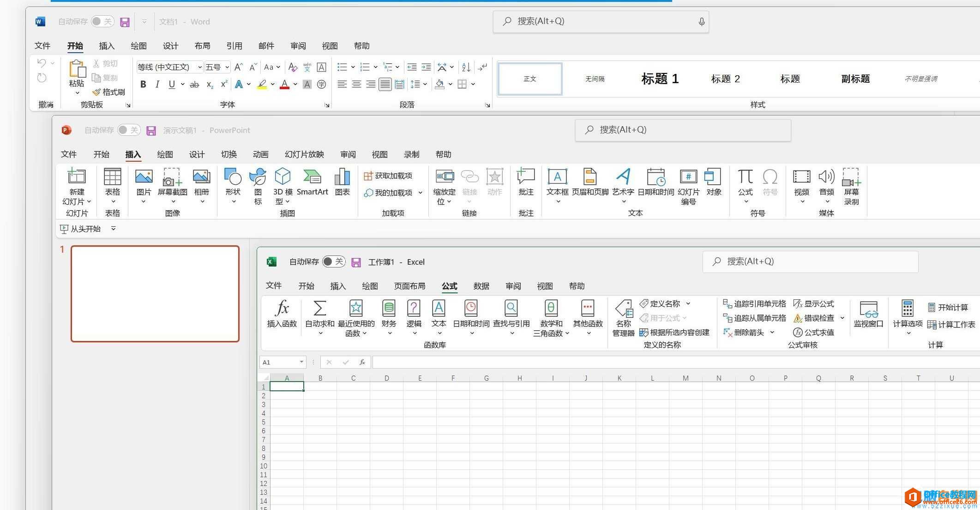The image size is (980, 510).
Task: Click Name Manager (名称管理器) in Excel
Action: tap(623, 318)
